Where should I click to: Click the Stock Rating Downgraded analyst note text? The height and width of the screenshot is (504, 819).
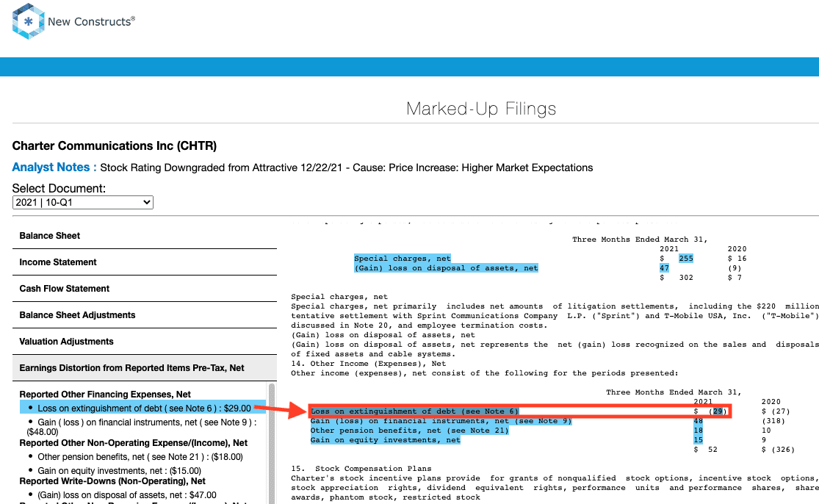click(346, 168)
